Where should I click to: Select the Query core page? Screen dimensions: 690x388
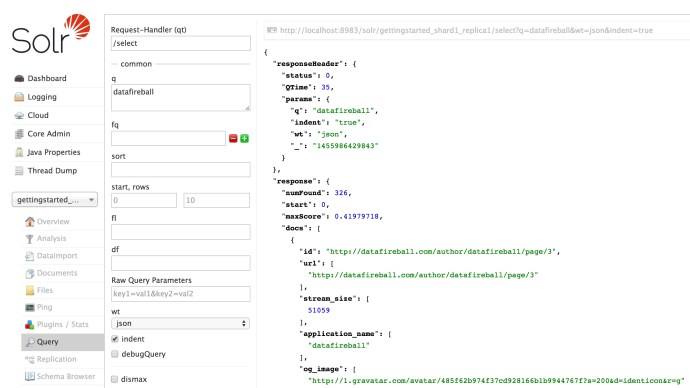(62, 342)
